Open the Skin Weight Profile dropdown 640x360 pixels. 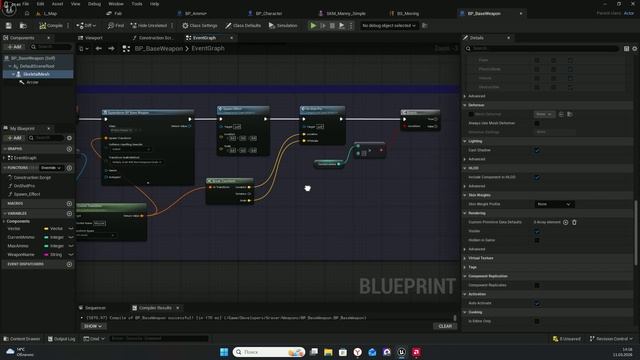click(x=554, y=204)
